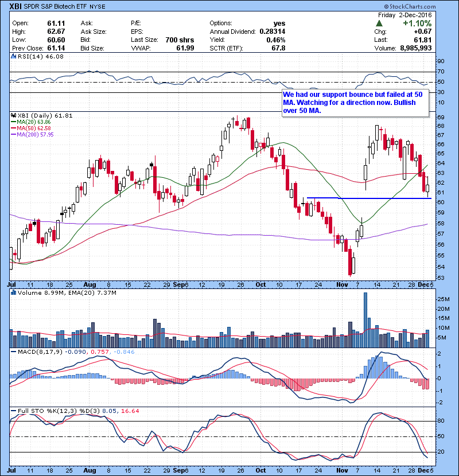Click the Yield value 0.46%

[x=276, y=40]
